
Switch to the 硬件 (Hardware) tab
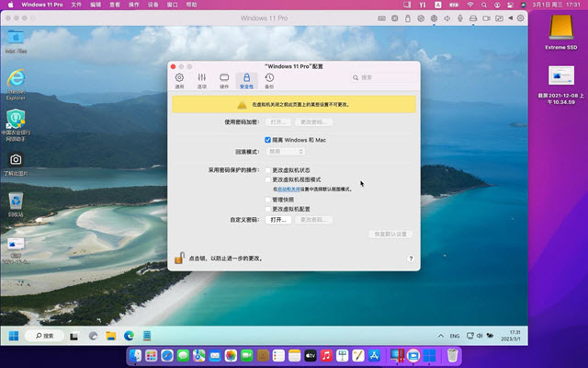[x=224, y=81]
